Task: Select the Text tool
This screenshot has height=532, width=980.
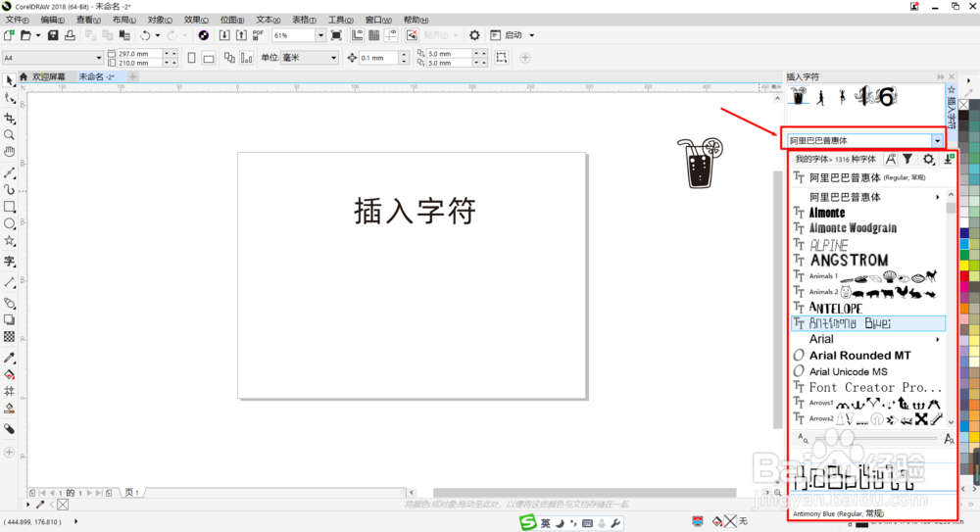Action: pos(10,262)
